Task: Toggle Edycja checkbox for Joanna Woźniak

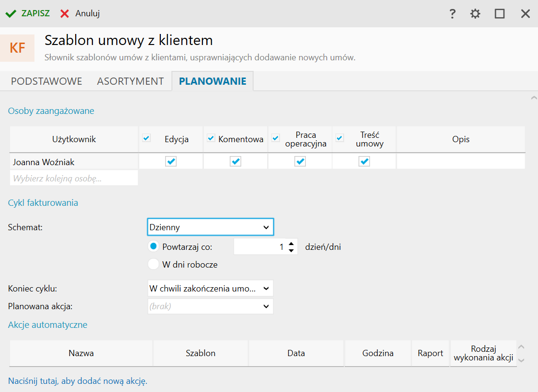Action: (x=171, y=162)
